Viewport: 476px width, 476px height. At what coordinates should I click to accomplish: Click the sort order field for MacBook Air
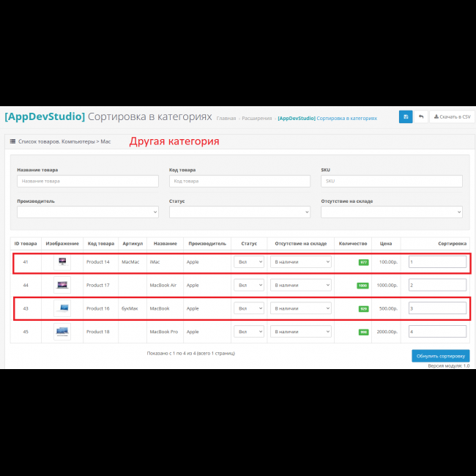pyautogui.click(x=437, y=285)
